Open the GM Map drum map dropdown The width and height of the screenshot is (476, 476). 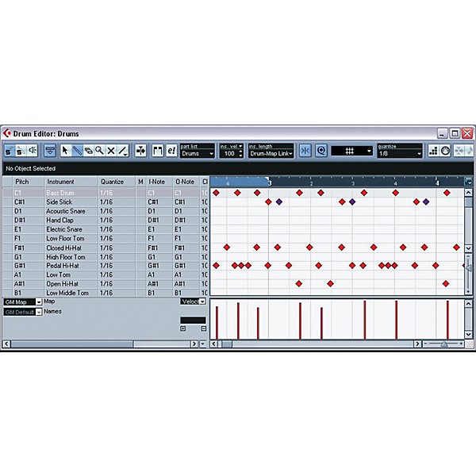click(x=23, y=302)
